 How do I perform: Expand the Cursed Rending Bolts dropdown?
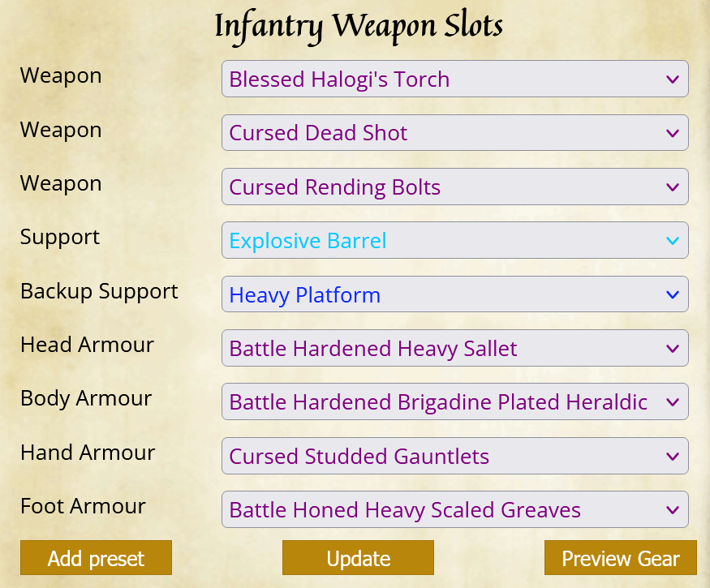(x=454, y=187)
